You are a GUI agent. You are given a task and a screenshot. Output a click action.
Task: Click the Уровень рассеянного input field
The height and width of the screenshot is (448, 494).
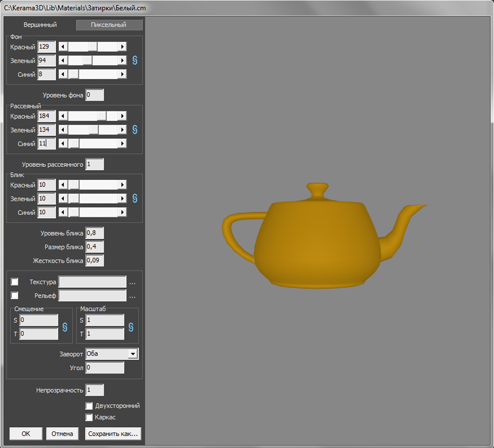(95, 164)
